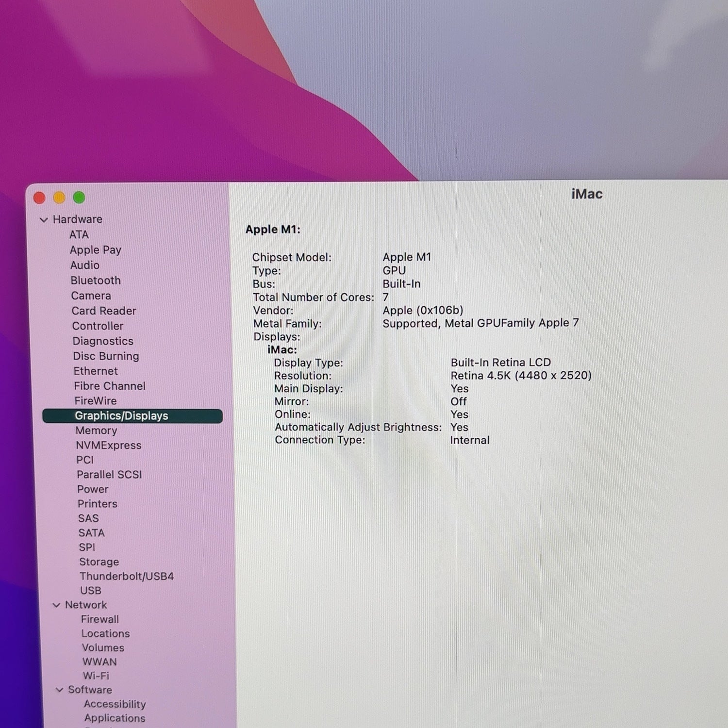Select Accessibility under Software
Screen dimensions: 728x728
point(115,704)
